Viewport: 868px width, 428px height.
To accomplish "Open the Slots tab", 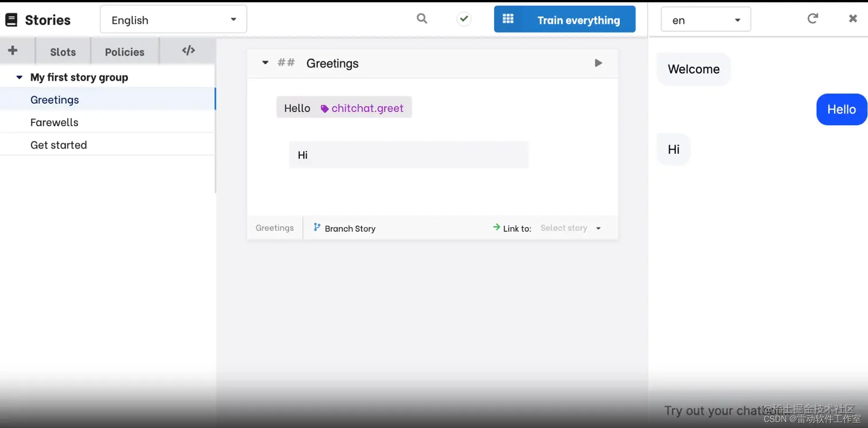I will 63,52.
